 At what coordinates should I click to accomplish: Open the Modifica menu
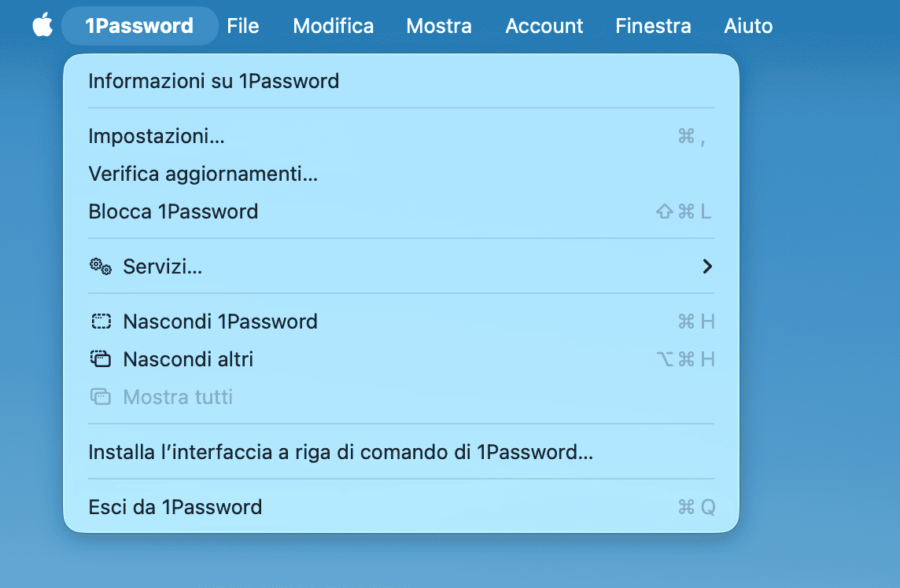pos(333,25)
